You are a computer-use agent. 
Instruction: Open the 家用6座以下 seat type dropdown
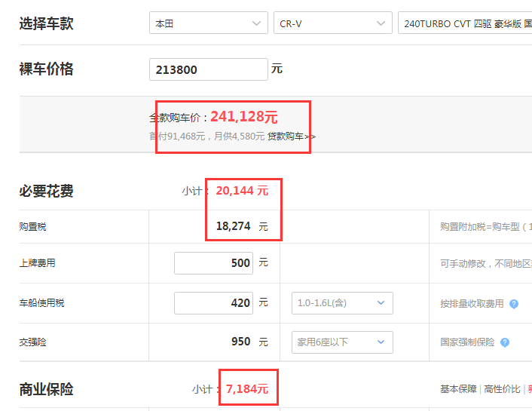pyautogui.click(x=342, y=342)
